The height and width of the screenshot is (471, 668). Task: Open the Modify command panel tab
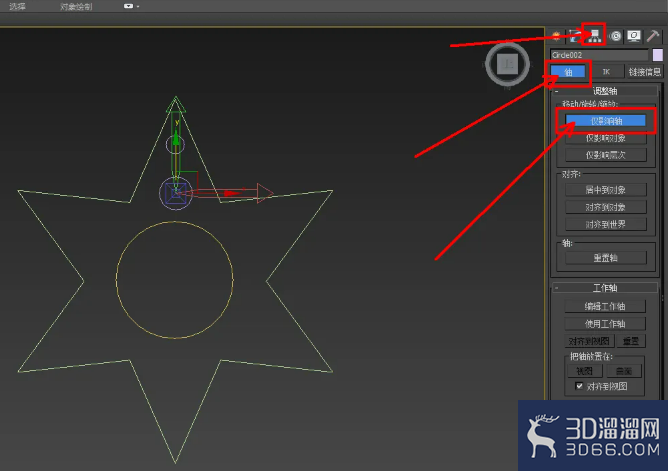click(575, 36)
